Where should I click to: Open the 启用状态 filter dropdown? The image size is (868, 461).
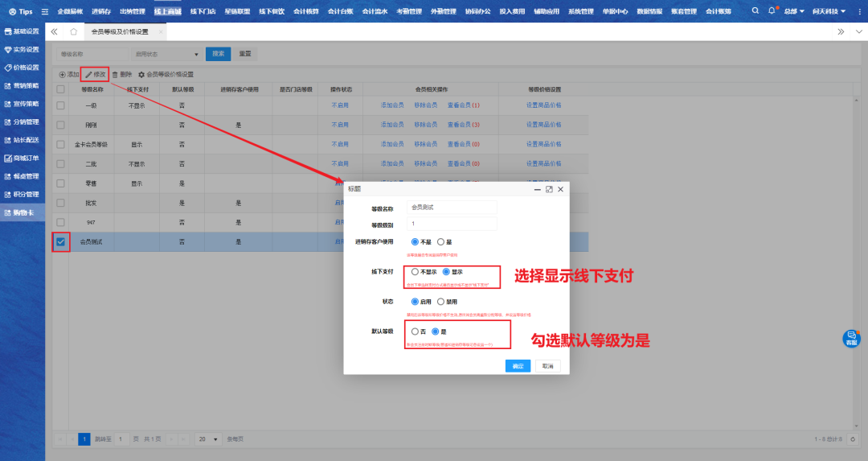[166, 54]
